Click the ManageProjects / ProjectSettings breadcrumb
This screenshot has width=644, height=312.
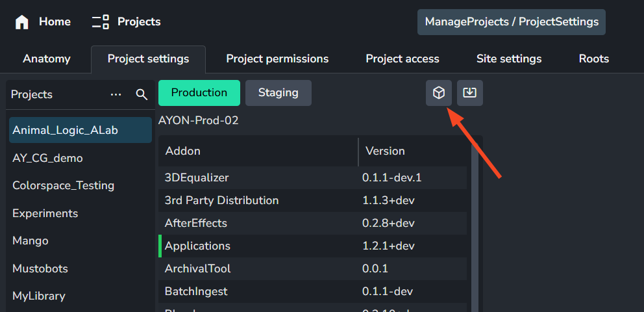pos(512,22)
